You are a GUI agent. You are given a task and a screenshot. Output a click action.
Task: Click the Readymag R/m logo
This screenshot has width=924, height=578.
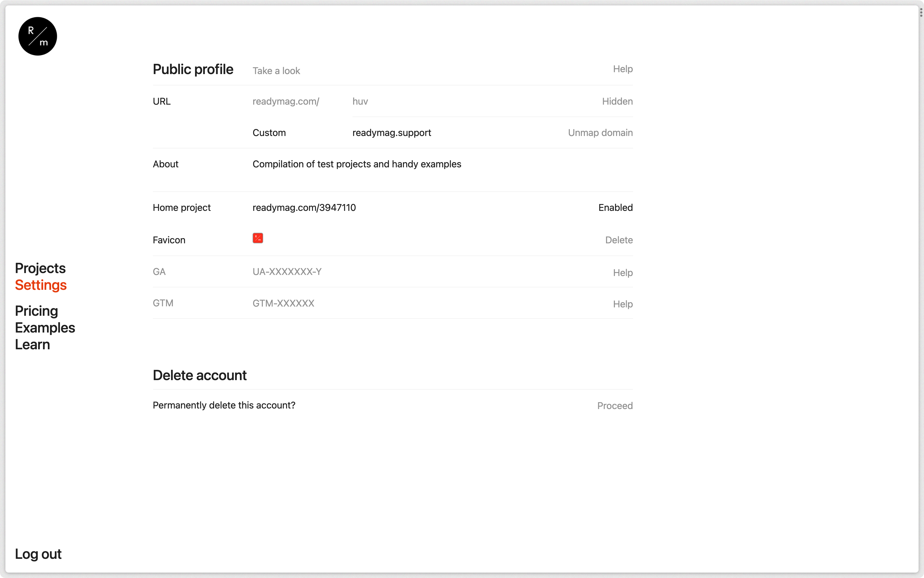coord(38,36)
